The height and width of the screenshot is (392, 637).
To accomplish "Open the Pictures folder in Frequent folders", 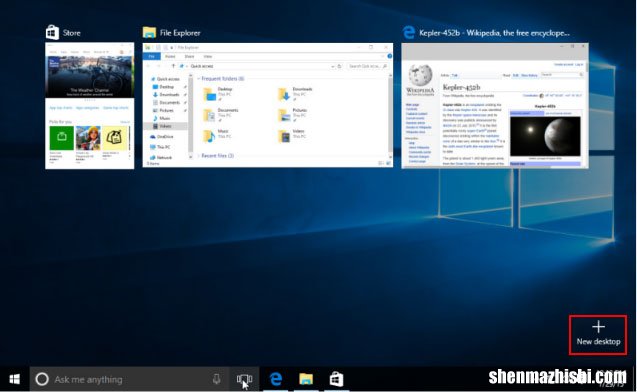I will click(x=292, y=115).
